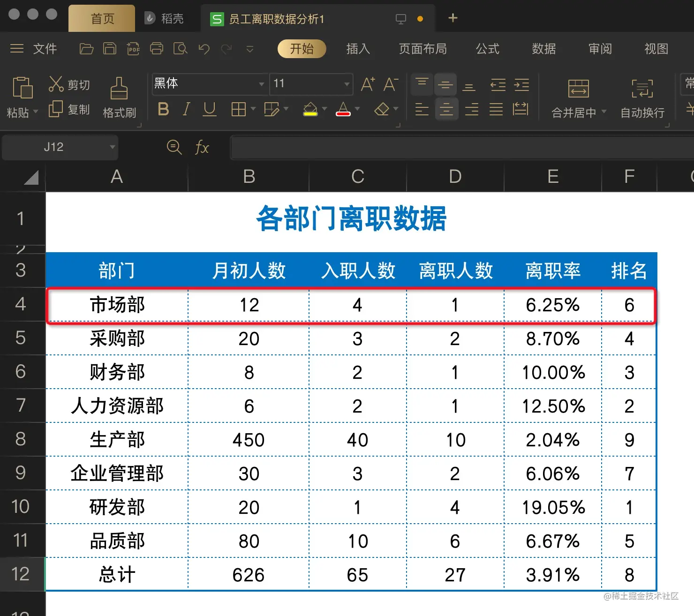Open the font size dropdown showing 11
The height and width of the screenshot is (616, 694).
tap(347, 84)
